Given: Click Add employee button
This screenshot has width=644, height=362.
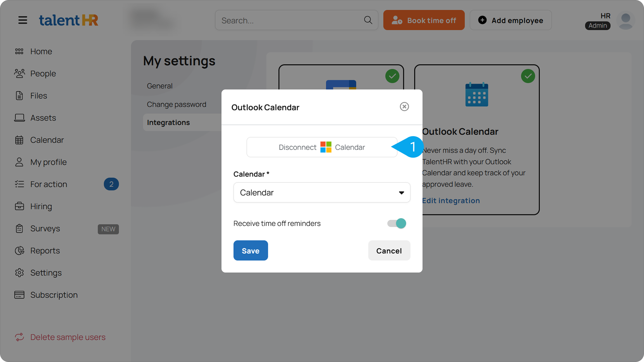Looking at the screenshot, I should [x=511, y=20].
